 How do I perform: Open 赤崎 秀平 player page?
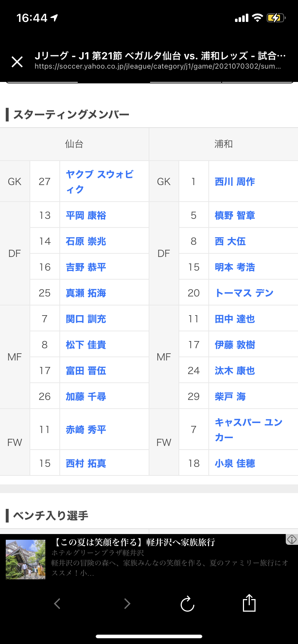86,430
